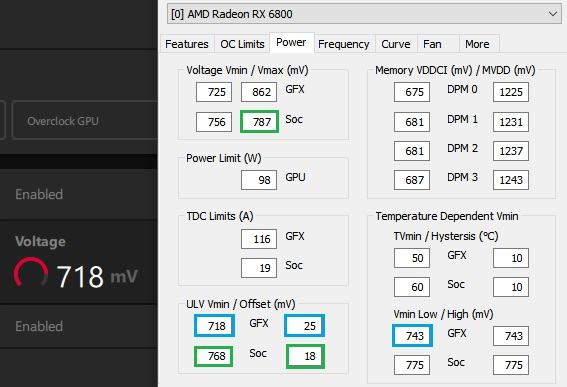Click the DPM 3 VDDCI field showing 687
Viewport: 567px width, 387px height.
tap(412, 180)
